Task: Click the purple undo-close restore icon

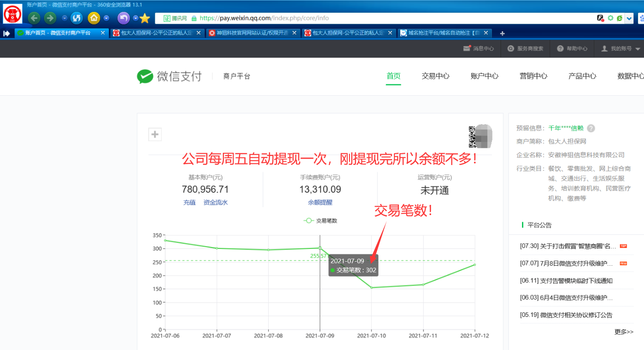Action: pyautogui.click(x=123, y=18)
